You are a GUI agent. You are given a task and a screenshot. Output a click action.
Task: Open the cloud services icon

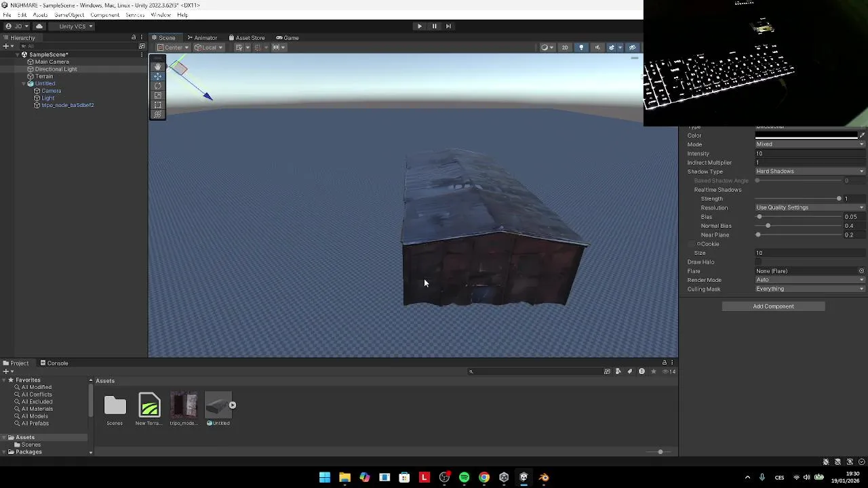tap(39, 26)
